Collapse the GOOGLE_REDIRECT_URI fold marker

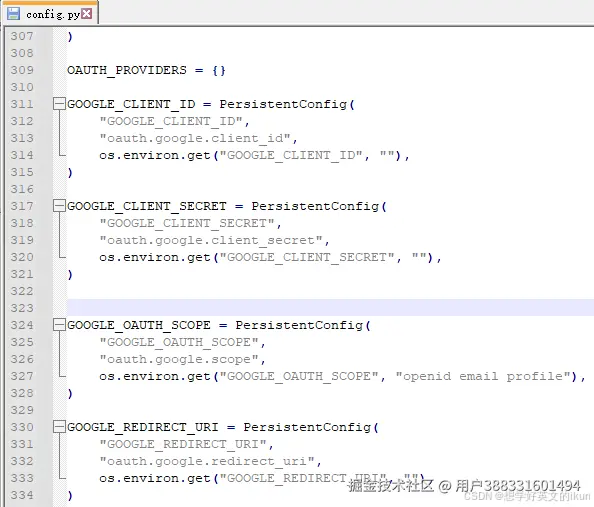59,427
